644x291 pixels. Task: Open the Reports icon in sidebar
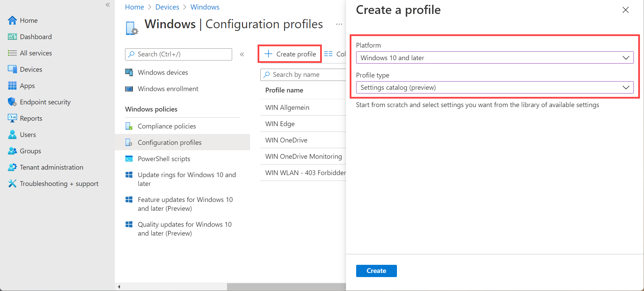tap(12, 118)
